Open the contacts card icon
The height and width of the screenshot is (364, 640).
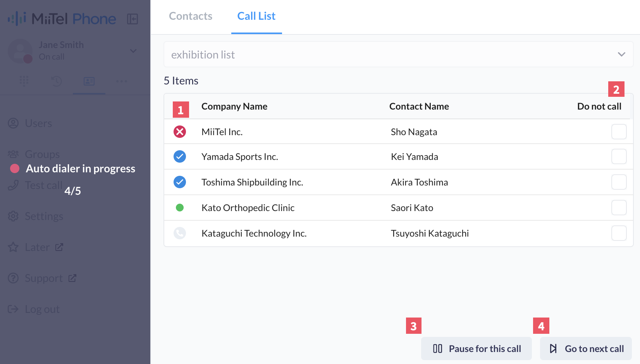point(89,81)
